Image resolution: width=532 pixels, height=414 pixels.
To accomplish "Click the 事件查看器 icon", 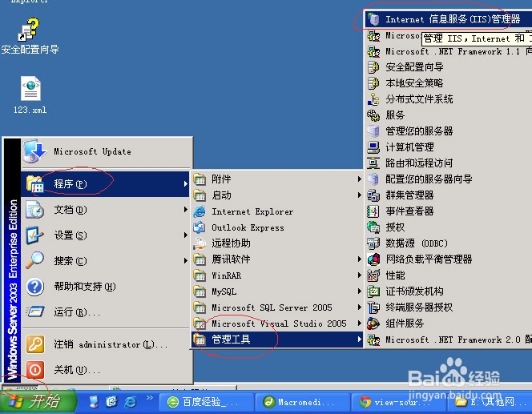I will tap(373, 211).
